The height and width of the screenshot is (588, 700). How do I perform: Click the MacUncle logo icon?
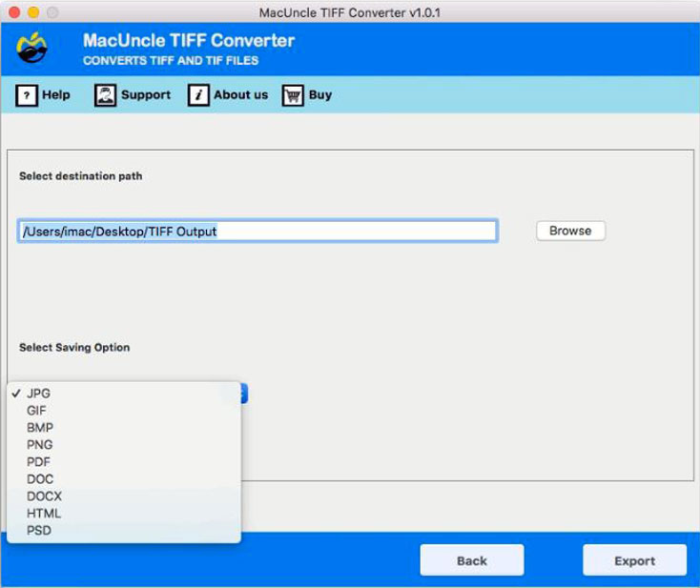pyautogui.click(x=31, y=48)
